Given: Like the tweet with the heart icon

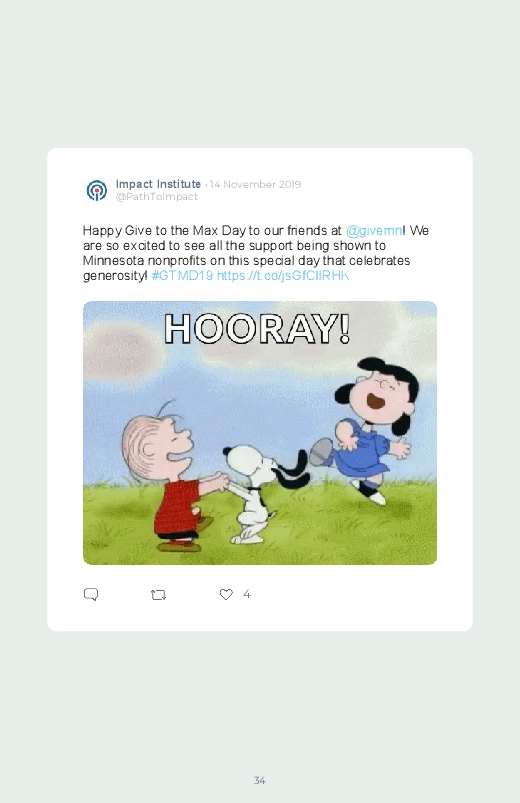Looking at the screenshot, I should pos(226,594).
